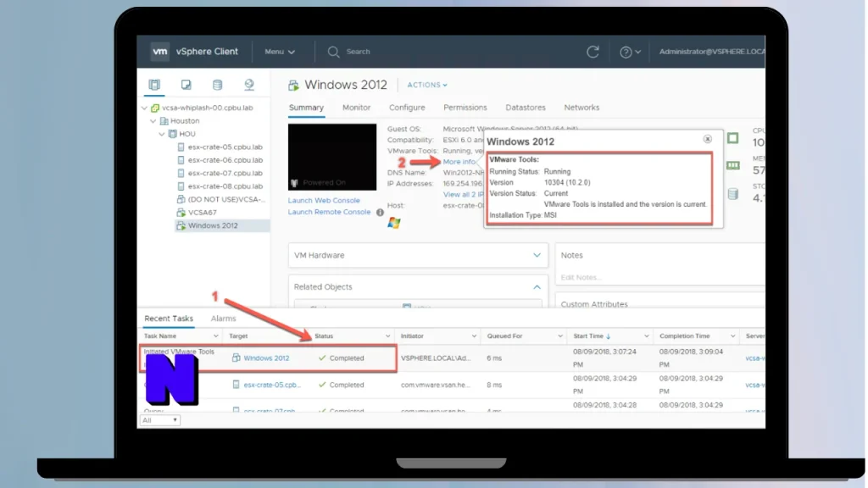
Task: Collapse the vcsa-whiplash-00.cpbu.lab tree node
Action: [x=144, y=108]
